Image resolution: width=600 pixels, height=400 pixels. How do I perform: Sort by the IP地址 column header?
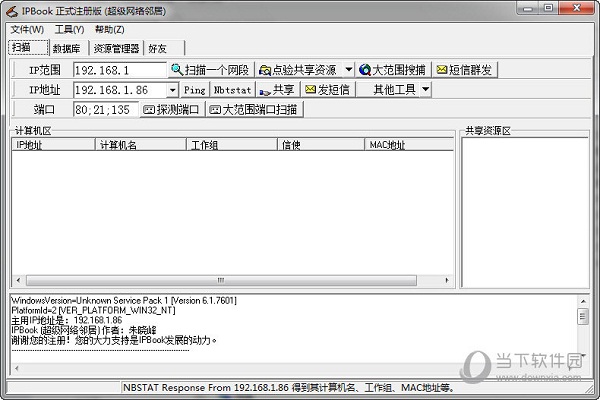pyautogui.click(x=53, y=145)
